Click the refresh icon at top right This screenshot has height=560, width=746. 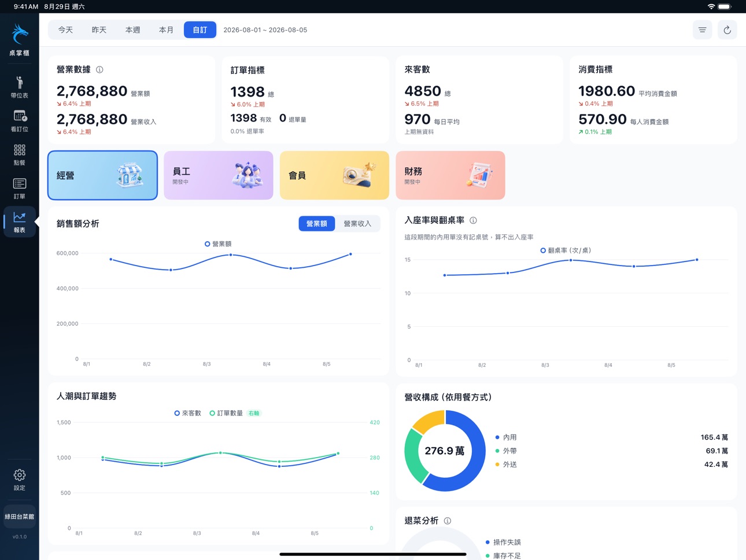coord(727,30)
